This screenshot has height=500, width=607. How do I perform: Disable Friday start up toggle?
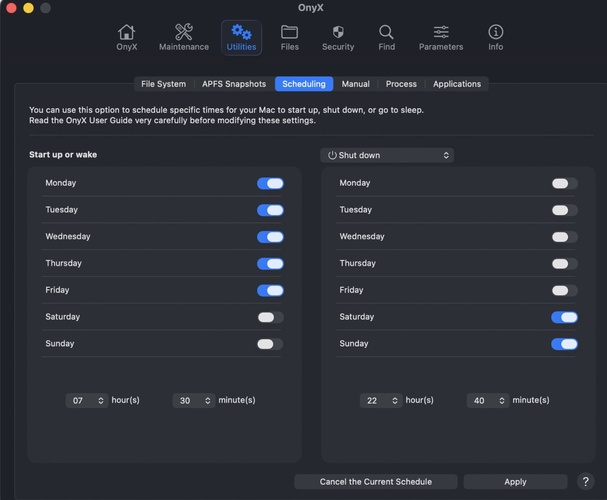click(270, 290)
